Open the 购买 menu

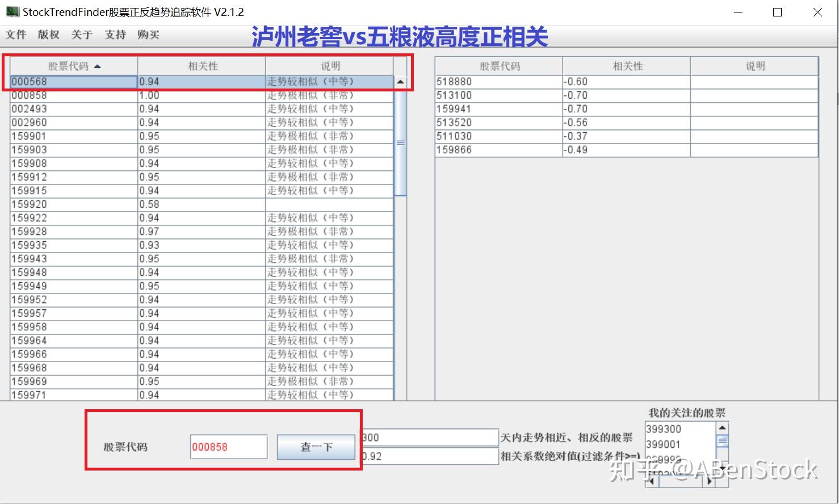click(x=148, y=35)
